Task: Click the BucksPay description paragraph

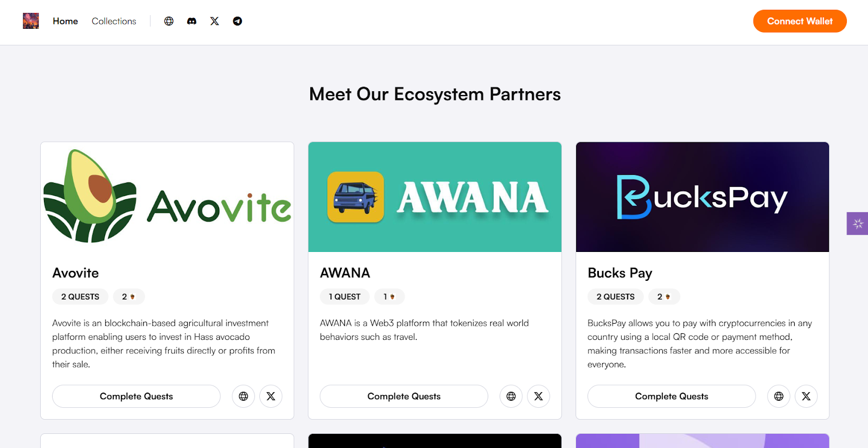Action: point(700,344)
